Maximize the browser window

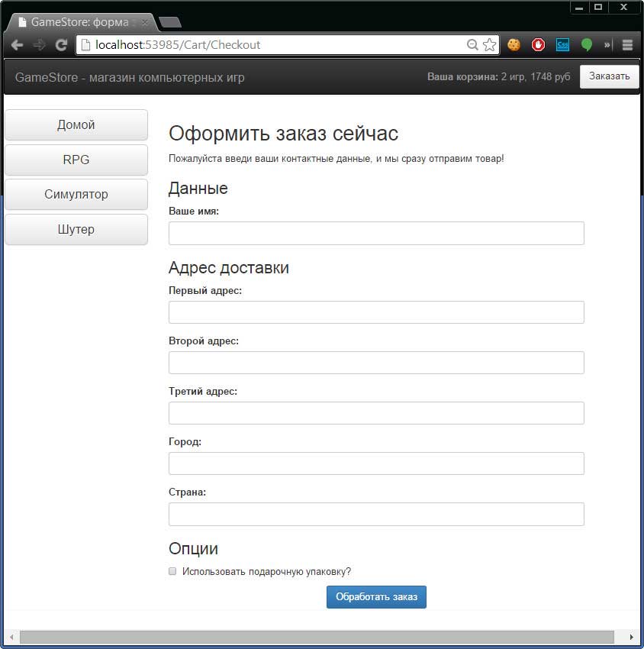pyautogui.click(x=598, y=7)
